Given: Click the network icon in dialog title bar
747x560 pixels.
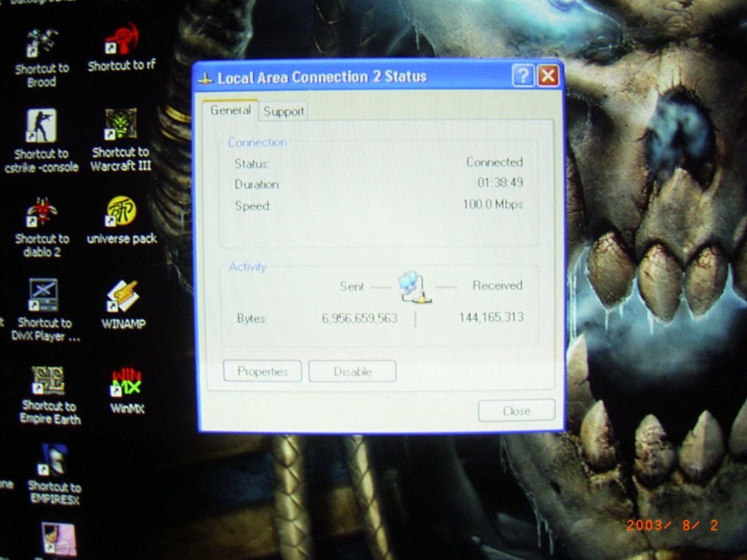Looking at the screenshot, I should click(205, 78).
